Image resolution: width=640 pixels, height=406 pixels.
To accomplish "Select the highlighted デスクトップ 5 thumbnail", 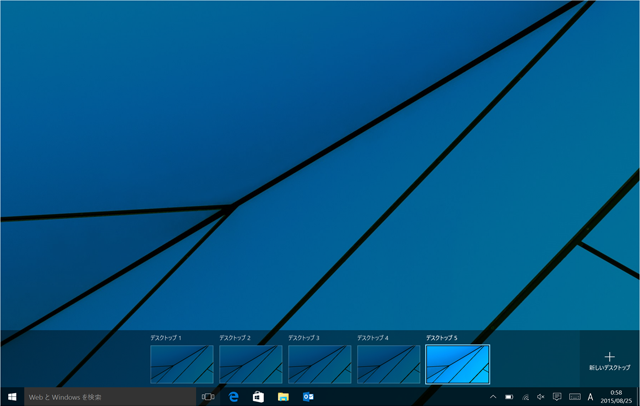I will [458, 364].
